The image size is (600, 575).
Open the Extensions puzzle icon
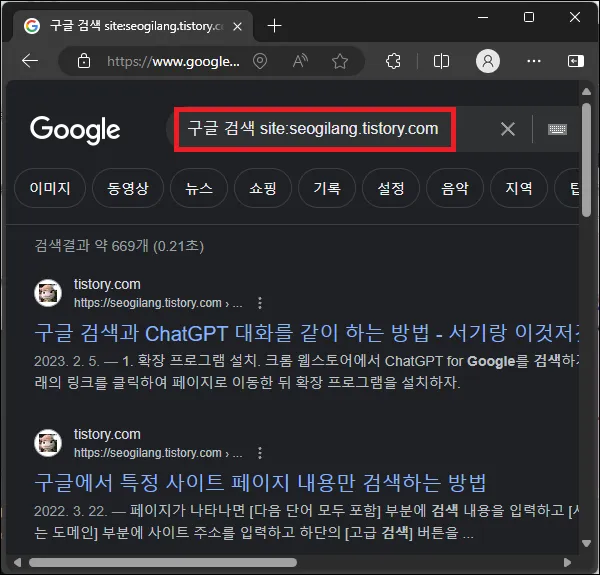393,61
